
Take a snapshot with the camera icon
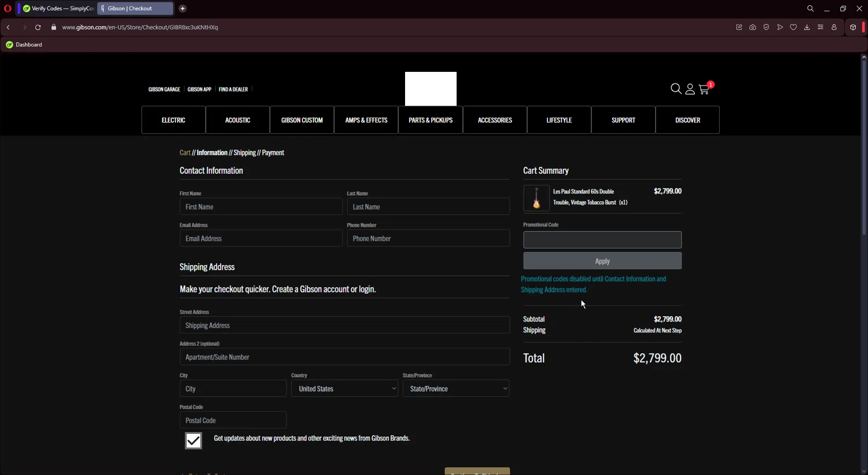pos(752,27)
